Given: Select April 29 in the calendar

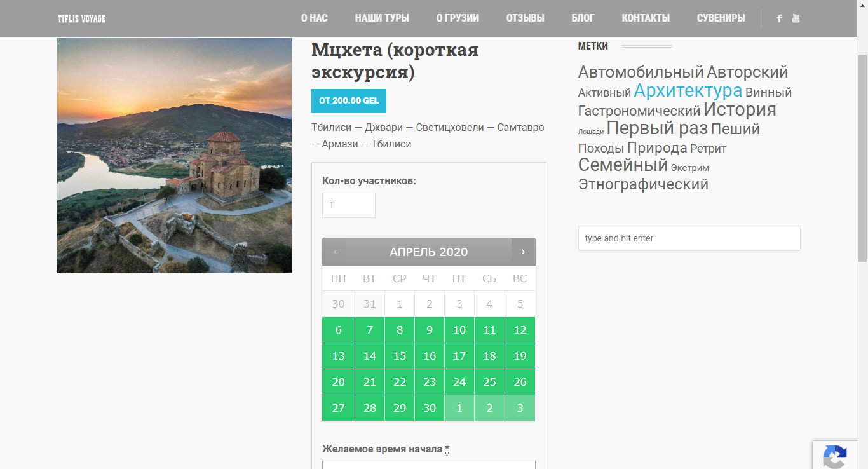Looking at the screenshot, I should [399, 408].
